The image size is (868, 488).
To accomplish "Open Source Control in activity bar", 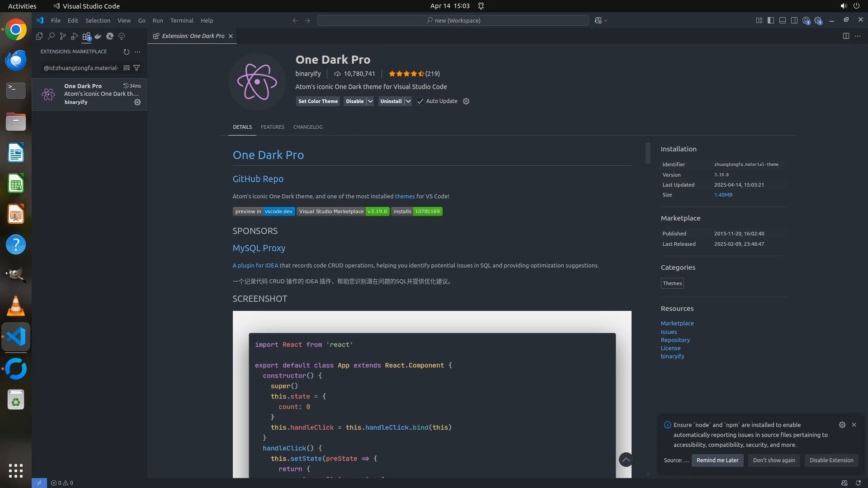I will tap(63, 36).
